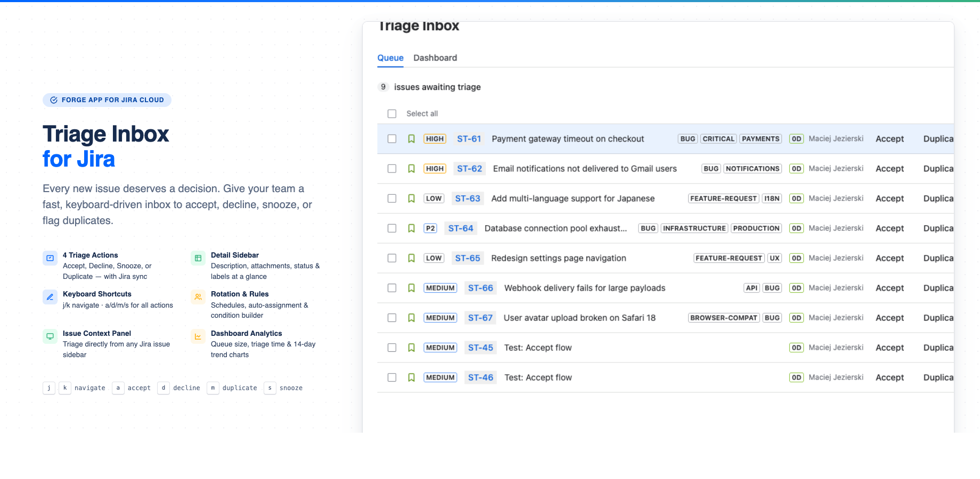
Task: Click the 0D age badge on ST-61
Action: pyautogui.click(x=796, y=138)
